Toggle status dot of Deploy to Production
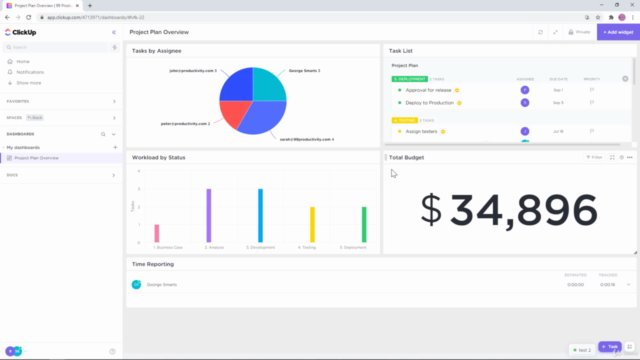The width and height of the screenshot is (640, 360). 400,103
